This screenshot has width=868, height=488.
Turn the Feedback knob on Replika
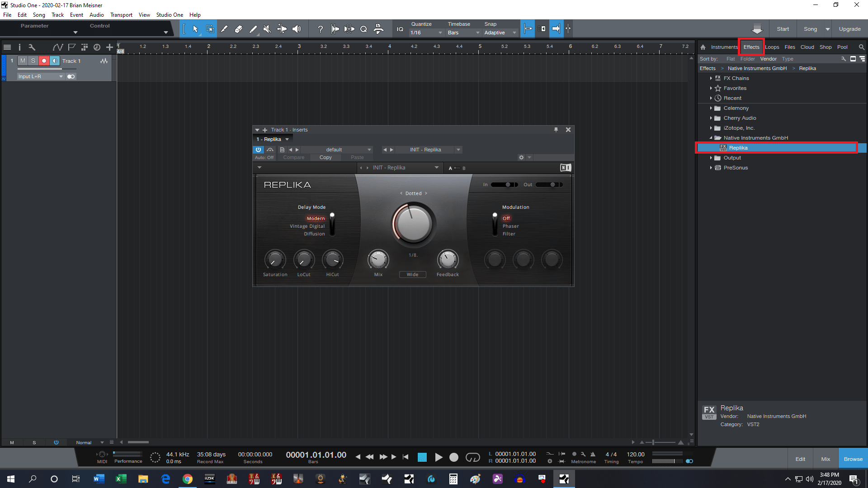pos(447,259)
